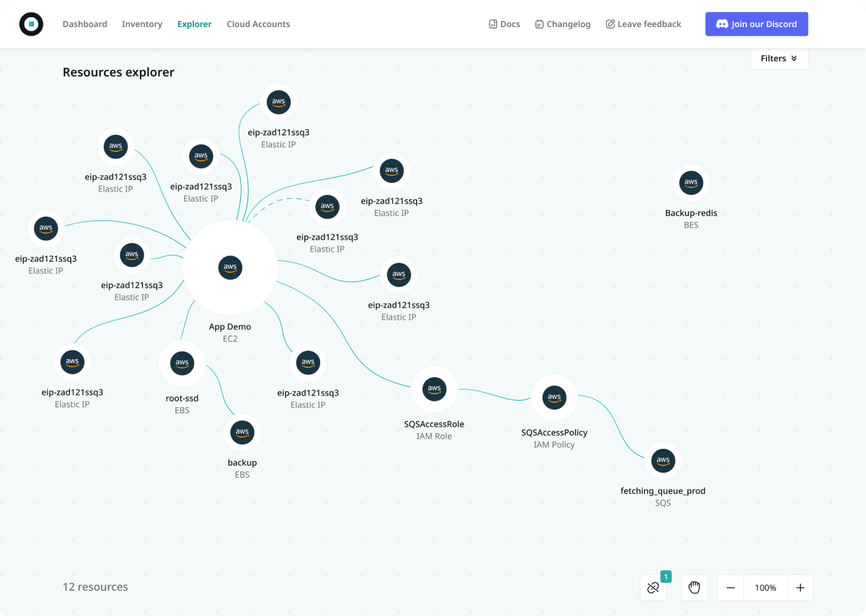Open the Docs link
This screenshot has height=616, width=866.
504,24
